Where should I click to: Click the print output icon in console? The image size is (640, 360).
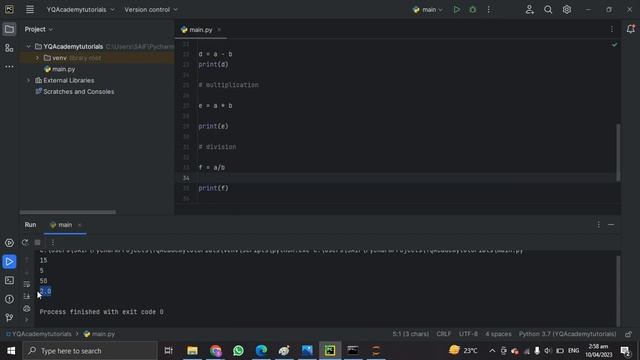click(x=27, y=309)
